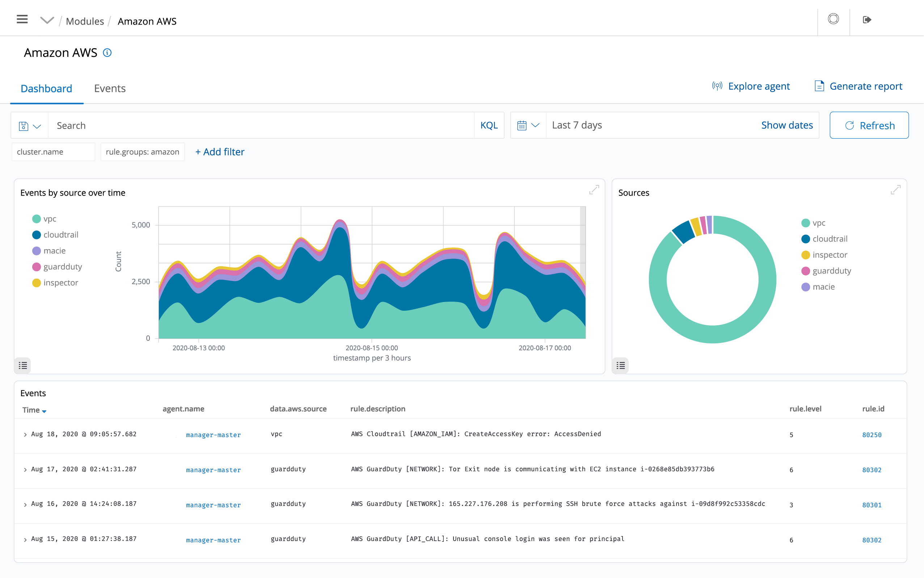924x578 pixels.
Task: Go to Modules breadcrumb
Action: click(85, 21)
